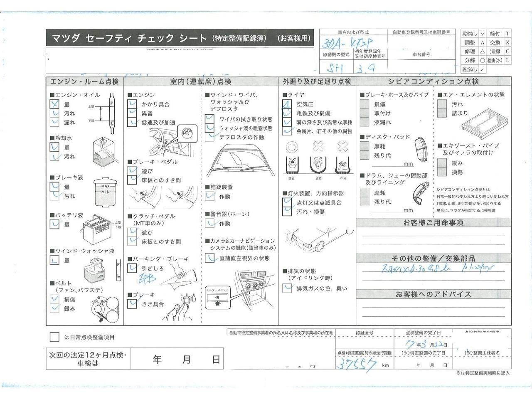The width and height of the screenshot is (532, 399).
Task: Toggle the 異音 checkbox
Action: pyautogui.click(x=132, y=113)
